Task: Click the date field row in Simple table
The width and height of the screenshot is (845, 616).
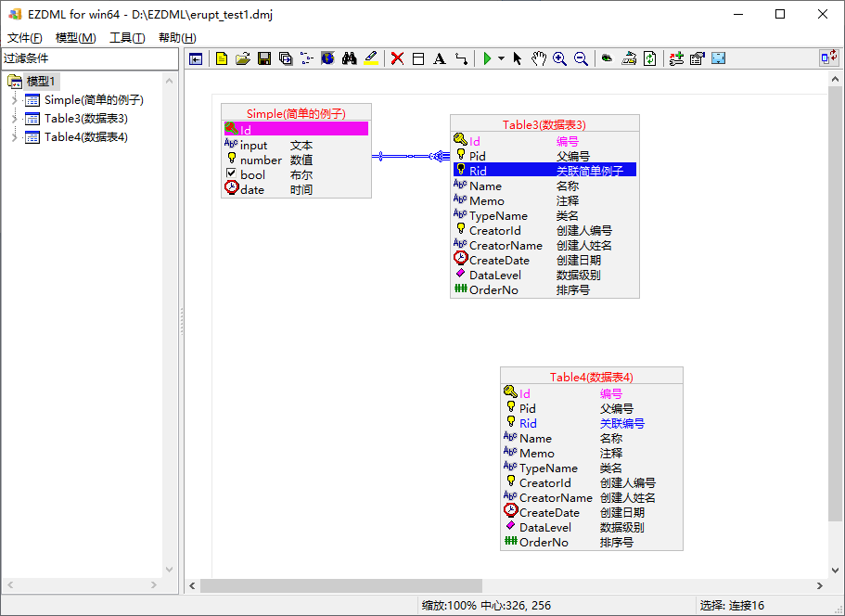Action: tap(296, 189)
